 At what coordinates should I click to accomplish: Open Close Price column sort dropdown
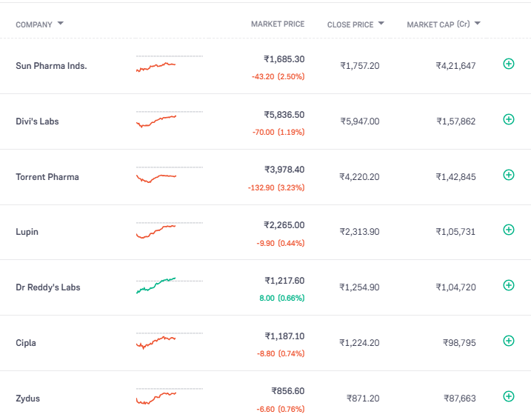point(381,24)
